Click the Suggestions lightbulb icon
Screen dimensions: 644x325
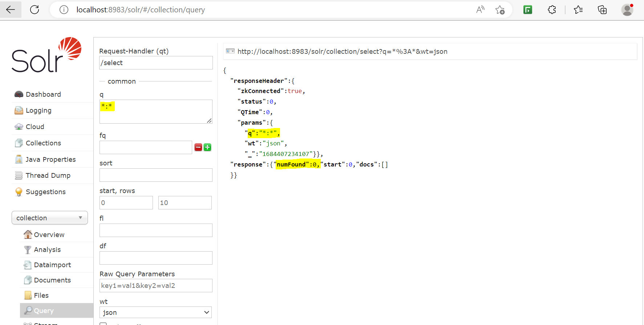tap(19, 192)
